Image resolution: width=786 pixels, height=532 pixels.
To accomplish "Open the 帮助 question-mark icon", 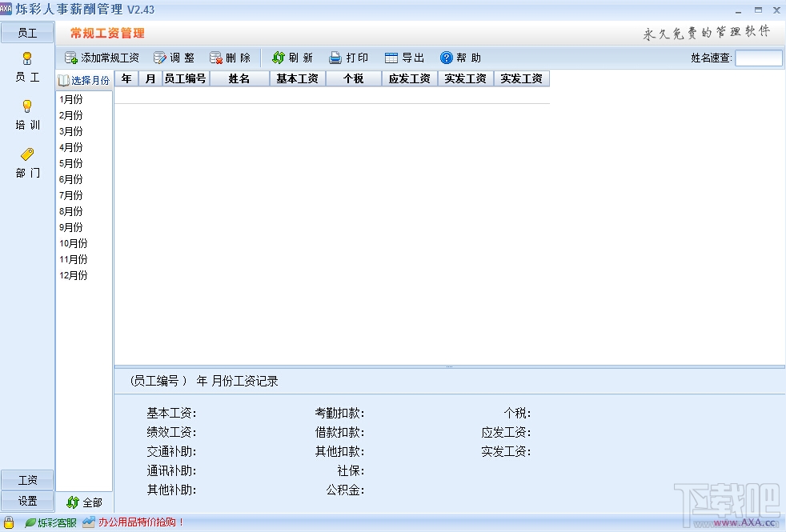I will 446,58.
